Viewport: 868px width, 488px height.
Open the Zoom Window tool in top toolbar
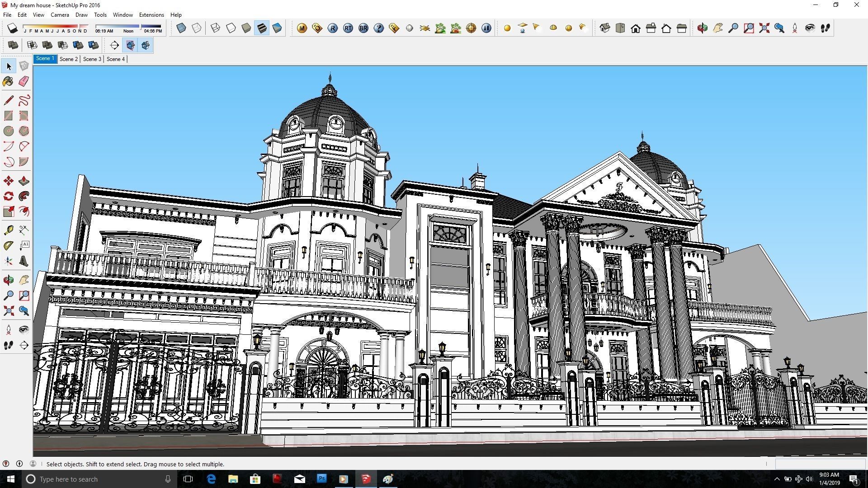[x=749, y=28]
